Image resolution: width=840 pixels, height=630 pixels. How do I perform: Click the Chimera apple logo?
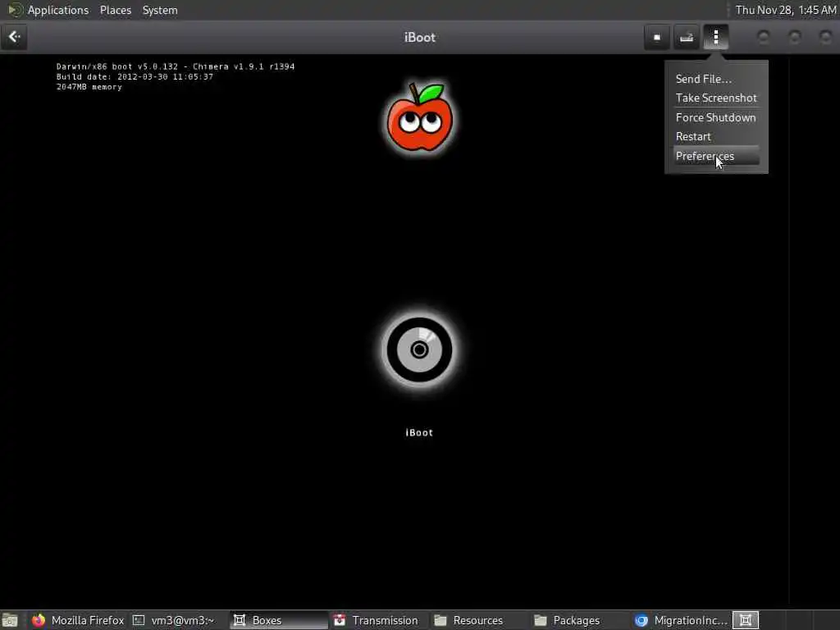tap(420, 117)
